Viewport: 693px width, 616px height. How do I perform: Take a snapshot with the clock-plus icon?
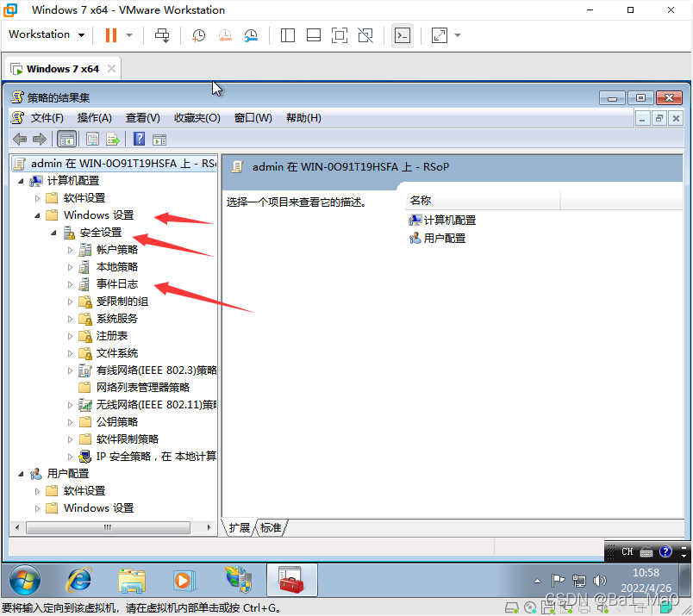(198, 35)
